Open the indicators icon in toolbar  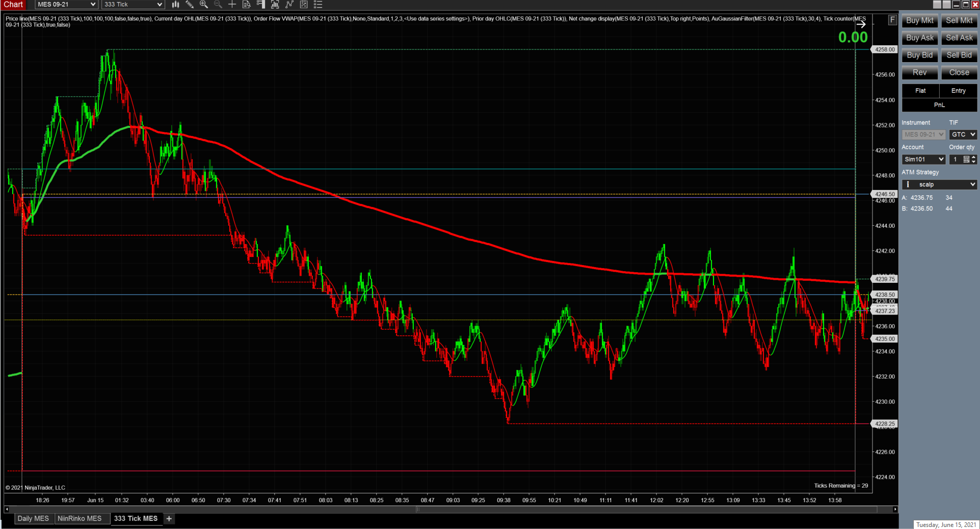(275, 5)
